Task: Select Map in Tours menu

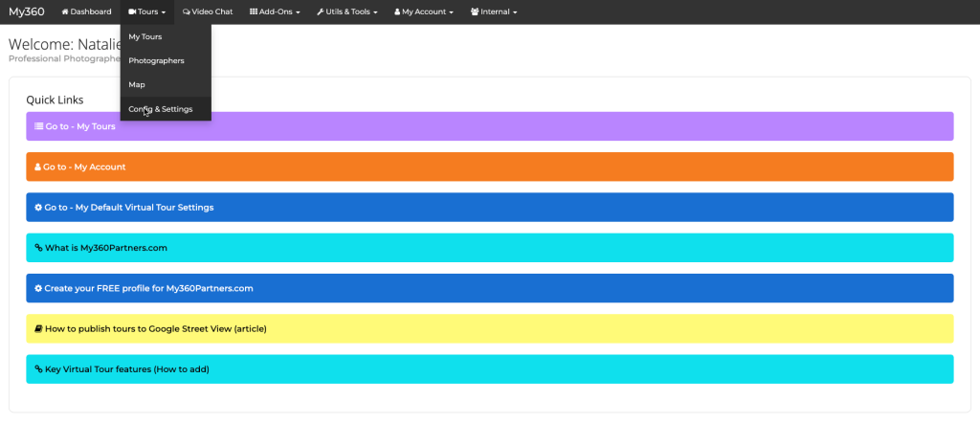Action: click(166, 84)
